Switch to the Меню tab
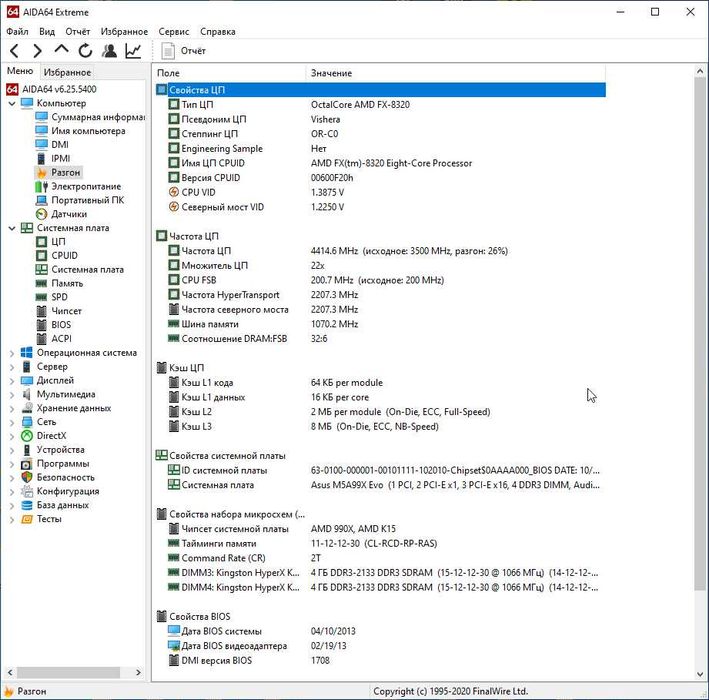709x700 pixels. pyautogui.click(x=20, y=71)
